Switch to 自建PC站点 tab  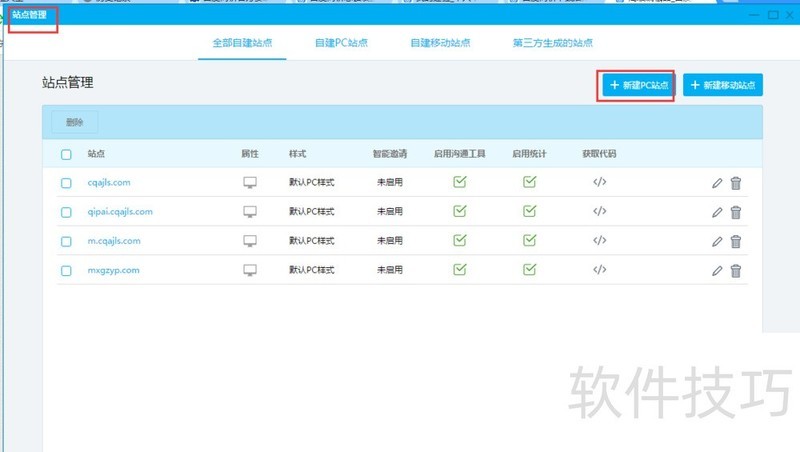coord(340,44)
